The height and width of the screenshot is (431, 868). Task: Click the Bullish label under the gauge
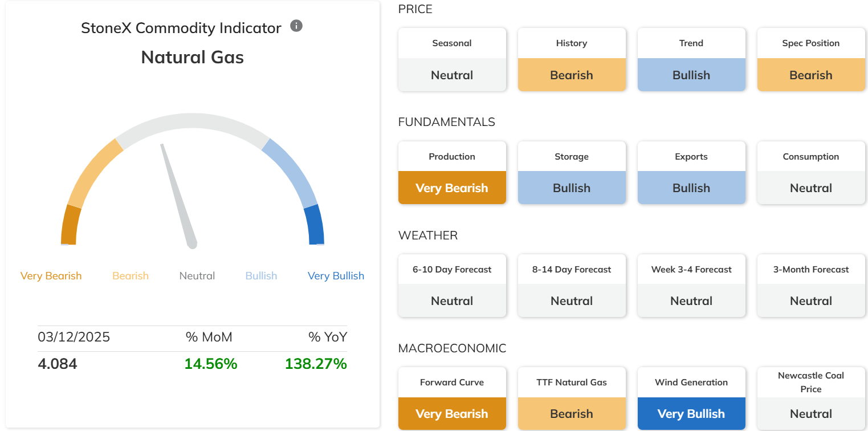(262, 276)
